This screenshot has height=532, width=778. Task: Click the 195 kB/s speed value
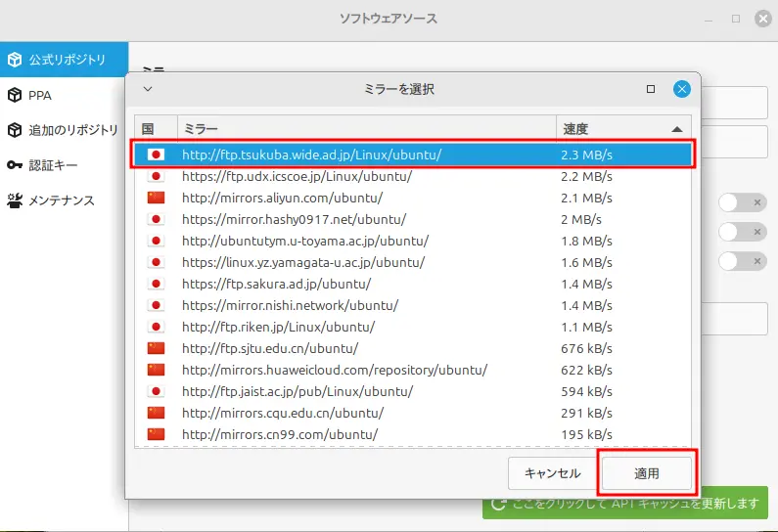coord(586,435)
